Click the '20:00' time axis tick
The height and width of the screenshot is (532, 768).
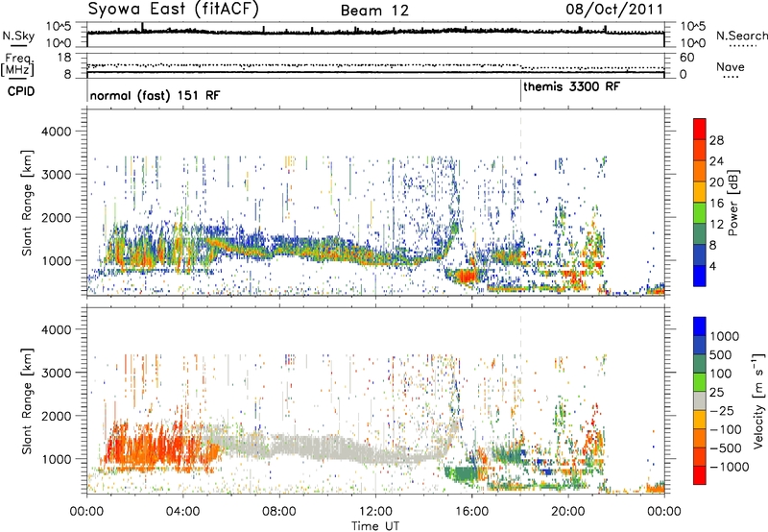(x=568, y=512)
